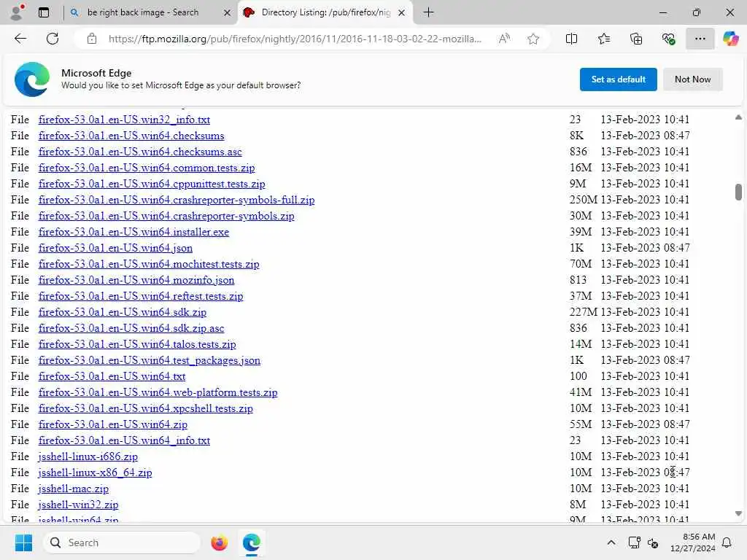Show hidden tray icons chevron
This screenshot has height=560, width=747.
click(x=611, y=542)
